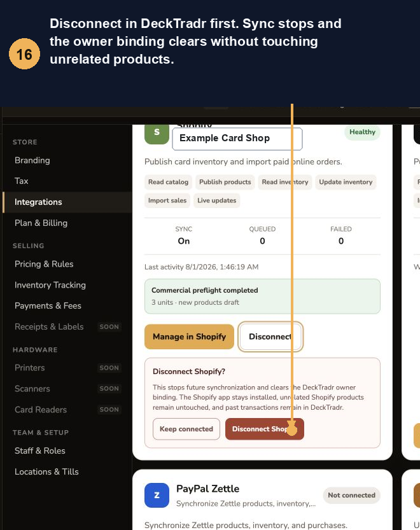Viewport: 420px width, 530px height.
Task: Click the Sync On status value
Action: click(184, 241)
